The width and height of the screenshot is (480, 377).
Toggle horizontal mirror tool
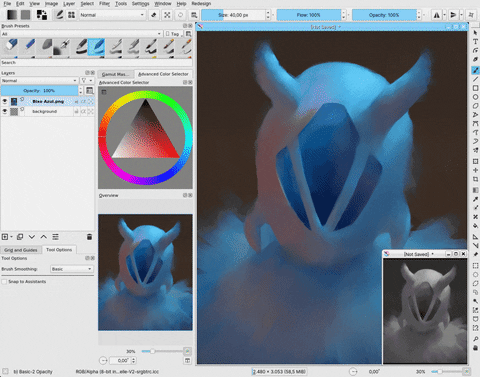[437, 15]
